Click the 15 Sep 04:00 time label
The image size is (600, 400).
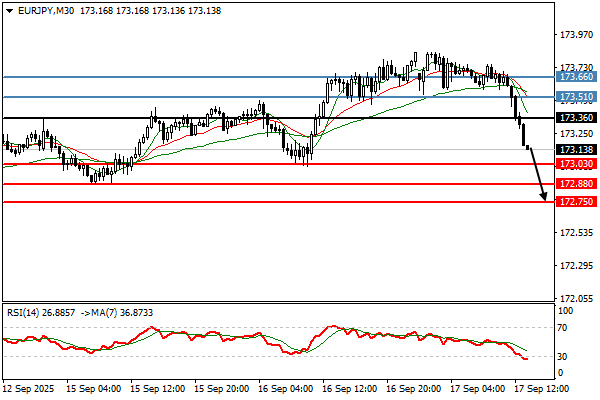pyautogui.click(x=94, y=389)
